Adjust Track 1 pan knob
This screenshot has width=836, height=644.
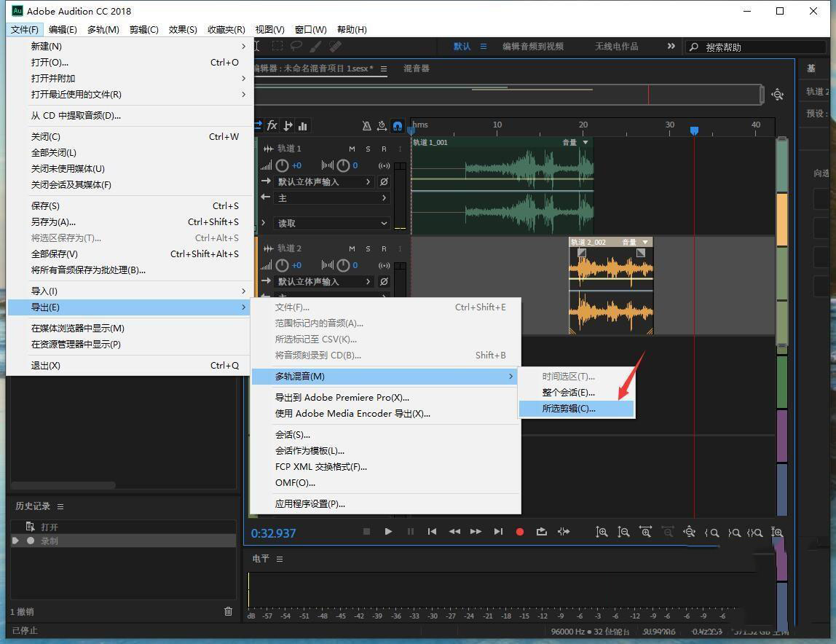point(344,165)
